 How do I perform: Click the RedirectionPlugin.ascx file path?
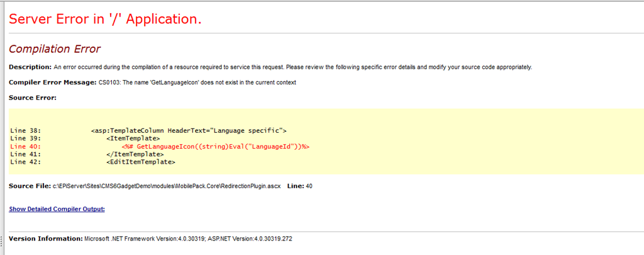tap(166, 187)
